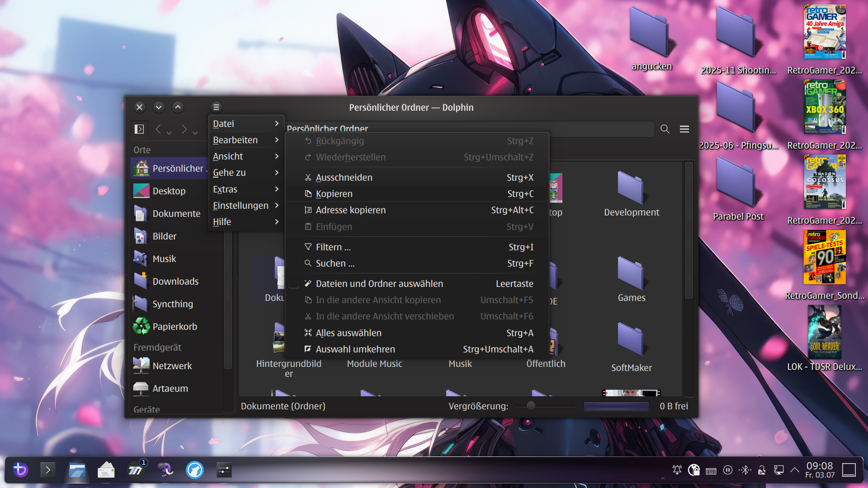The height and width of the screenshot is (488, 868).
Task: Toggle Dateien und Ordner auswählen checkbox
Action: click(x=294, y=284)
